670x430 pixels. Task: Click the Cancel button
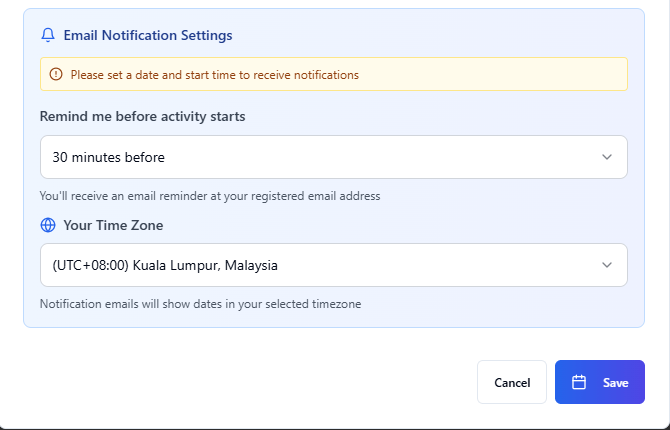point(512,382)
